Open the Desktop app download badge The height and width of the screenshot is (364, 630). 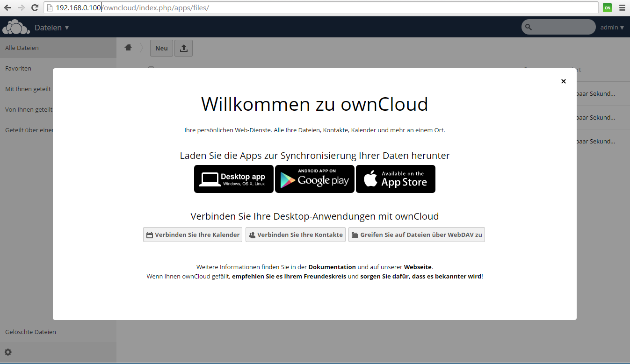coord(234,179)
